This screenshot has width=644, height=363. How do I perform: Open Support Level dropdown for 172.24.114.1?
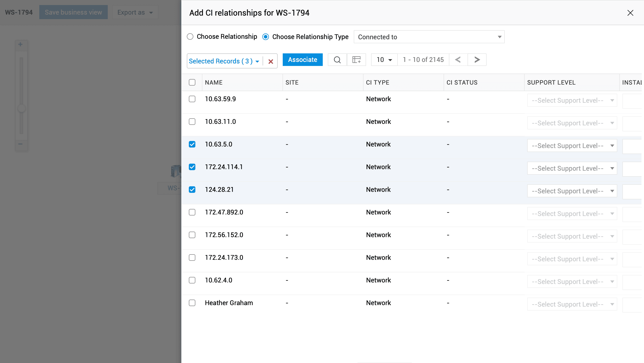[x=572, y=168]
